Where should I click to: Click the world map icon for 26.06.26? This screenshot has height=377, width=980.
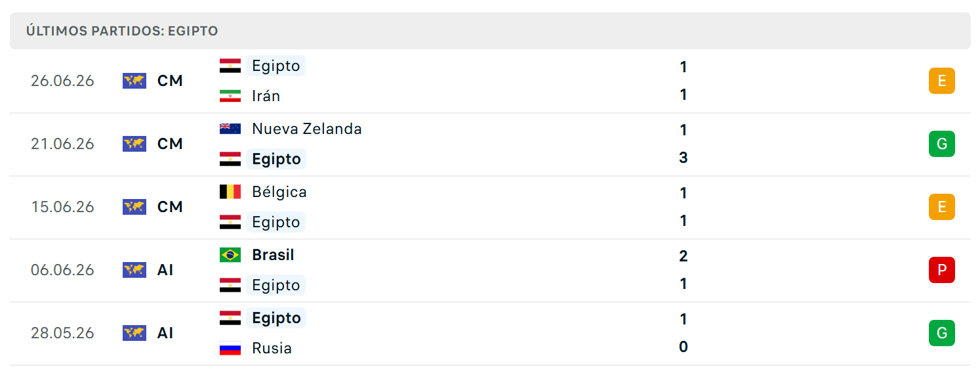pos(134,81)
